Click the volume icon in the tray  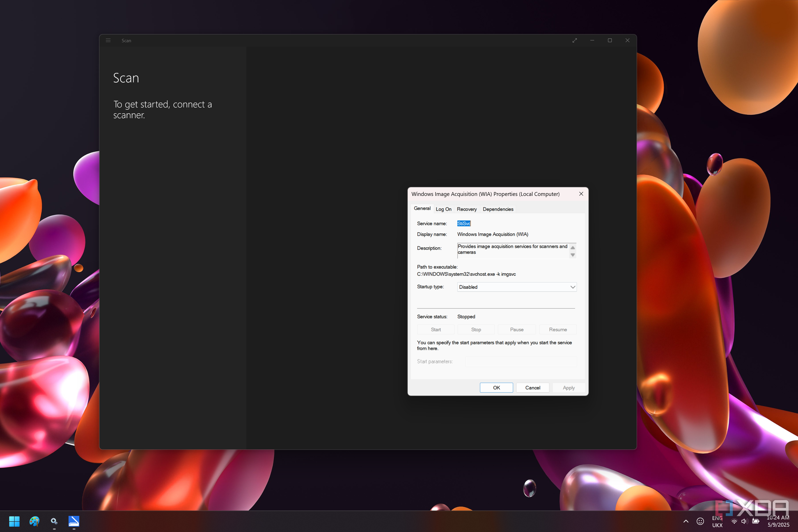pos(744,522)
